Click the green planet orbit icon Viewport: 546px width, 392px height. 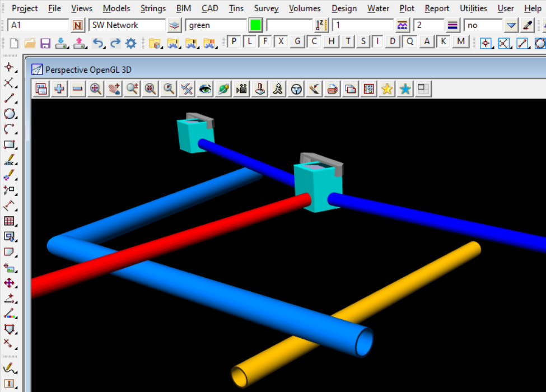coord(223,89)
